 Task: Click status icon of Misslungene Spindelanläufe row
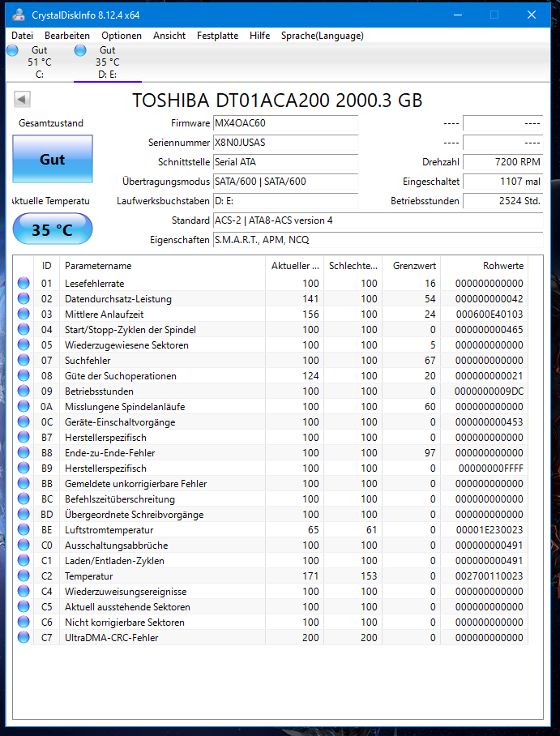point(24,406)
